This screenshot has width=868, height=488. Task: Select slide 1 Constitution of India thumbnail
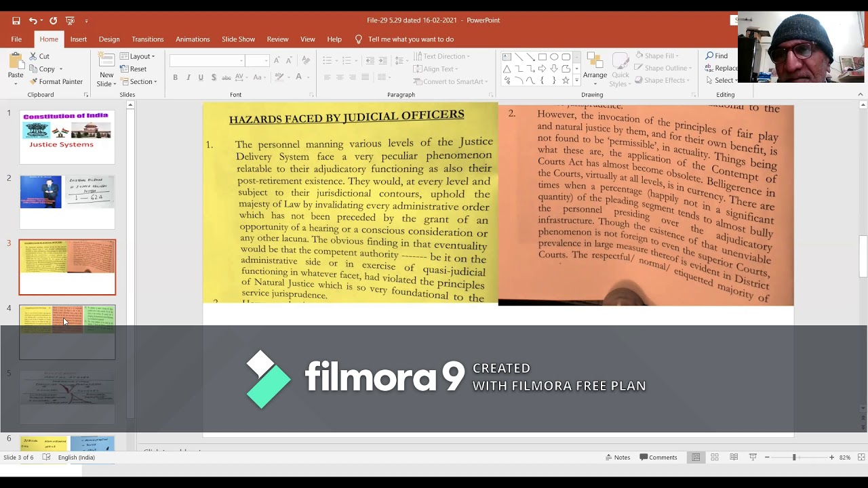[67, 138]
